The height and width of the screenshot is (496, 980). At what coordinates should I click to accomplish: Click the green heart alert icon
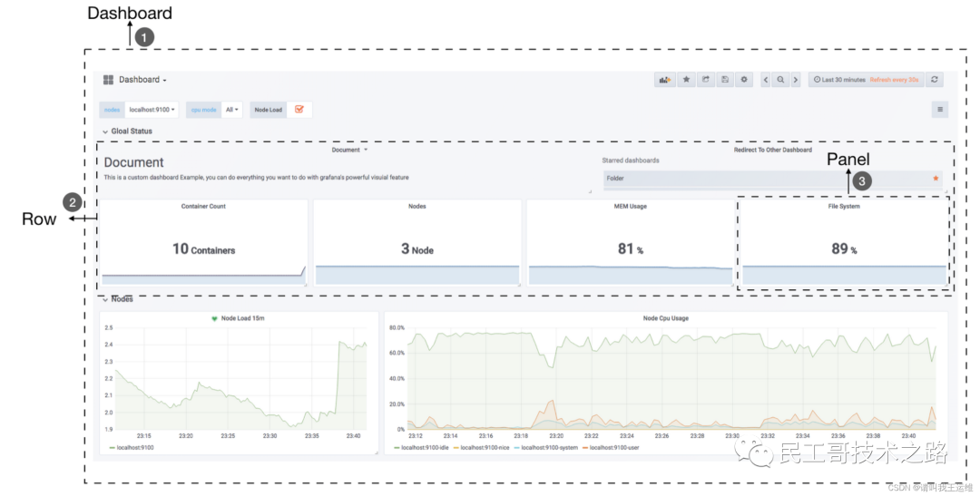point(214,318)
